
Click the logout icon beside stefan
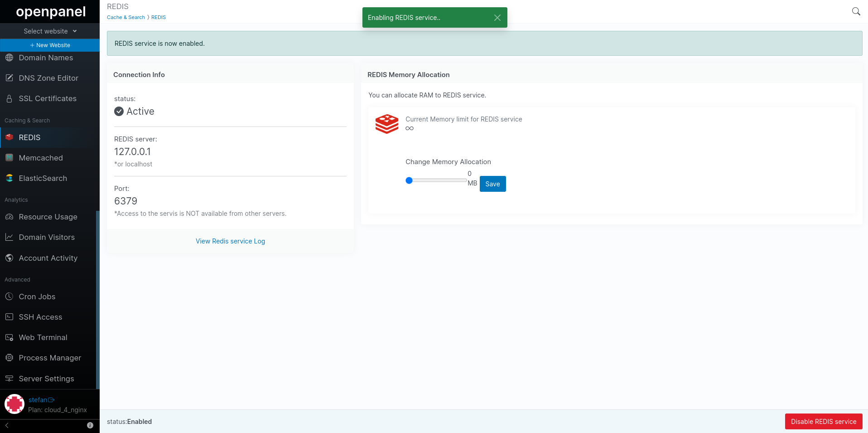tap(52, 400)
